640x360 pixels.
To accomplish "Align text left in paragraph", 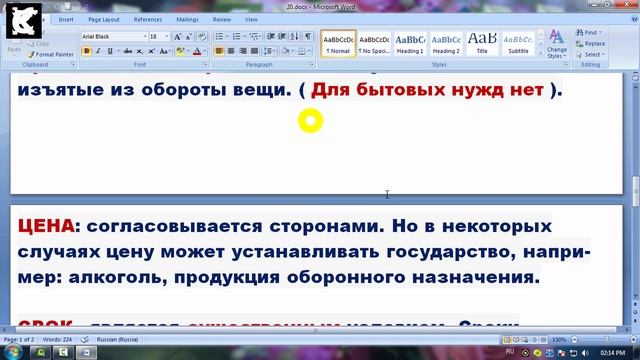I will (x=219, y=51).
